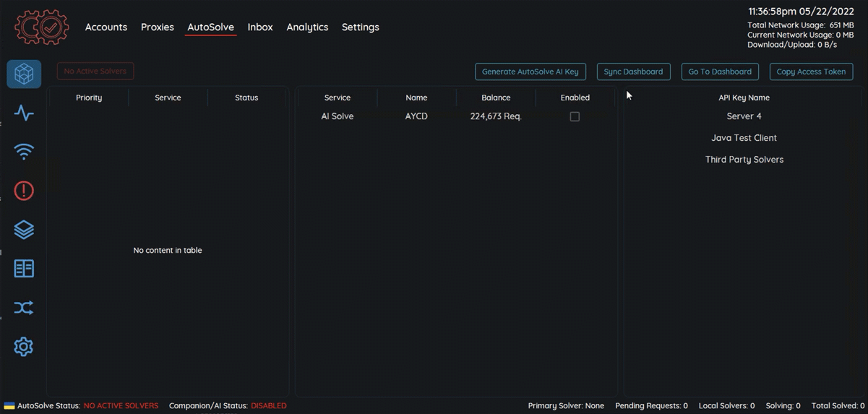Click the NO ACTIVE SOLVERS status text
Screen dimensions: 868x414
tap(121, 406)
